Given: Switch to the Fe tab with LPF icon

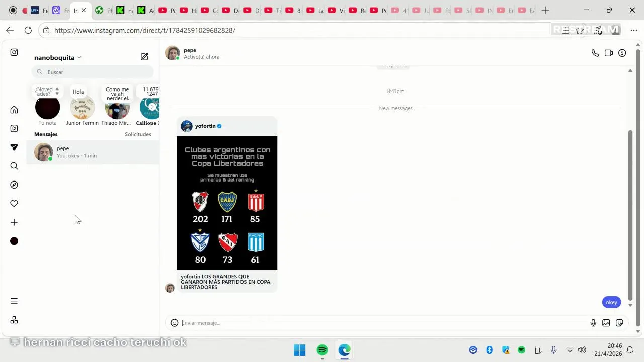Looking at the screenshot, I should [39, 10].
